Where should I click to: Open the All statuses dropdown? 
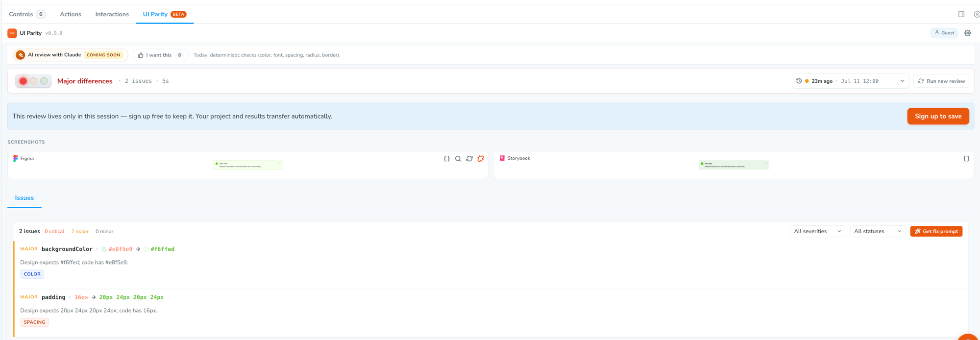(x=877, y=231)
